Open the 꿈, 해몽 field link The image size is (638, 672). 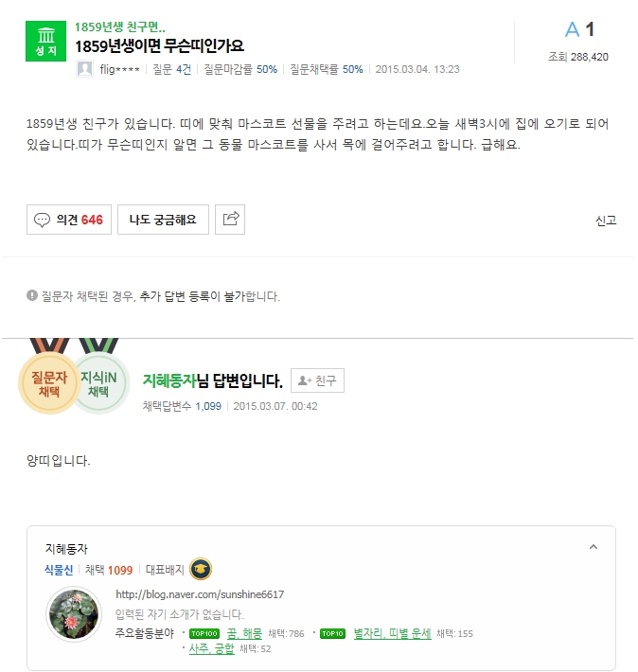[244, 633]
